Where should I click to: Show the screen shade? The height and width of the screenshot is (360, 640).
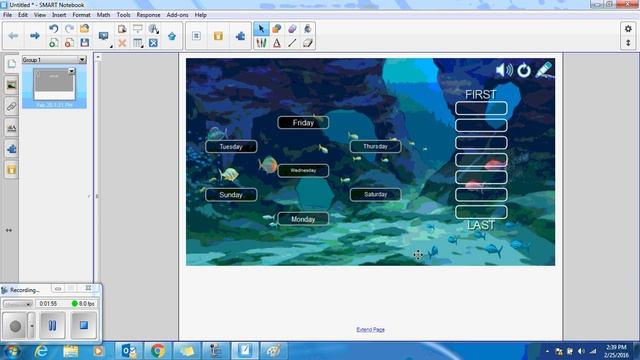pyautogui.click(x=138, y=29)
